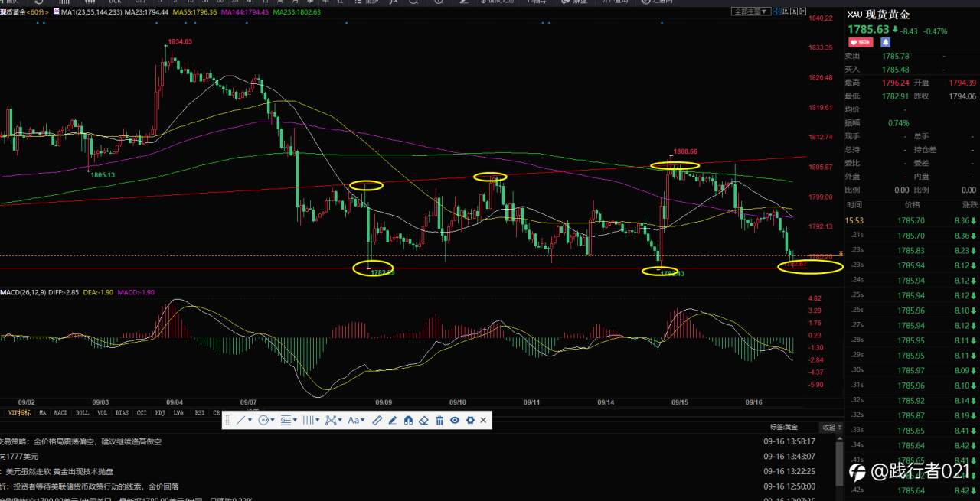980x501 pixels.
Task: Toggle the red heart favorite button
Action: (860, 42)
